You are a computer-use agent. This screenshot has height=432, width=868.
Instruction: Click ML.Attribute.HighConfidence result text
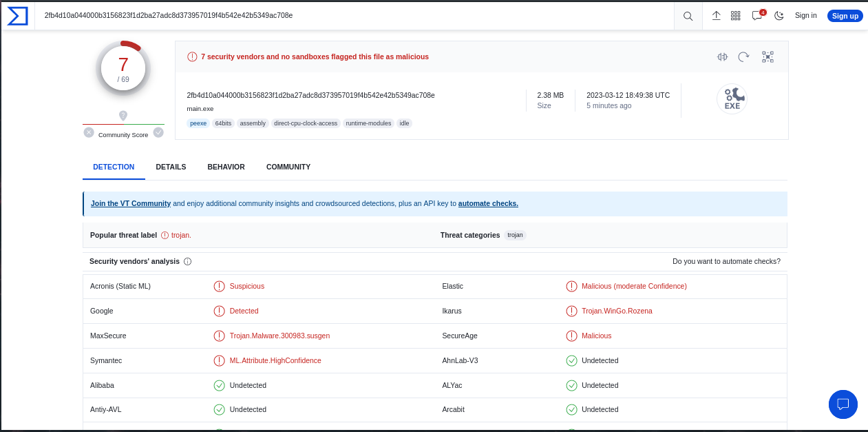275,360
